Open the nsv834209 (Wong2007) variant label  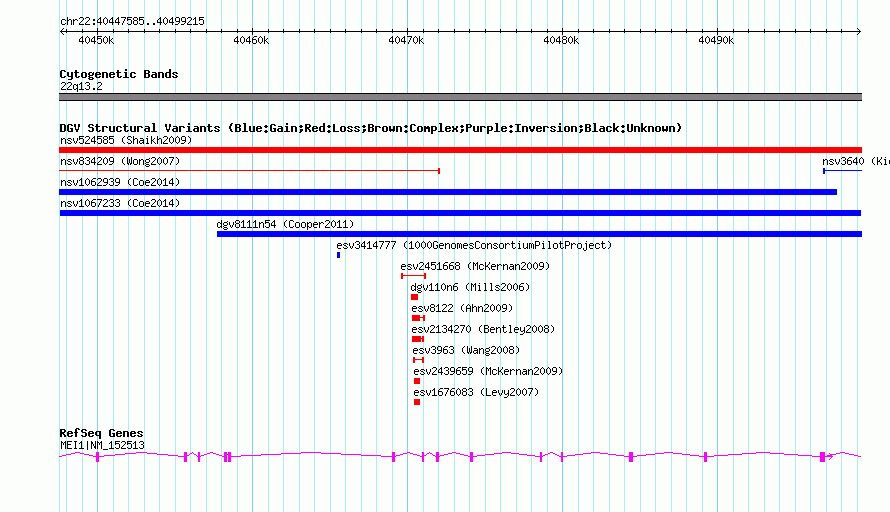coord(120,161)
